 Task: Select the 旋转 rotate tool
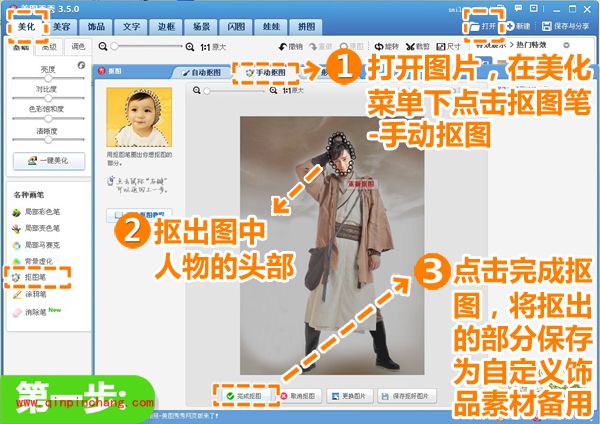coord(386,47)
